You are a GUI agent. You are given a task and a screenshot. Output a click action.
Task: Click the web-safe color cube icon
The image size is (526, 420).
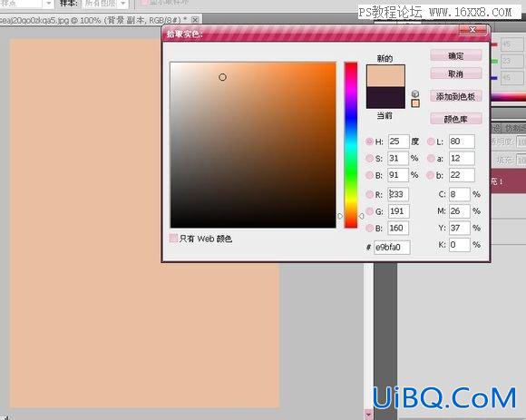[415, 93]
